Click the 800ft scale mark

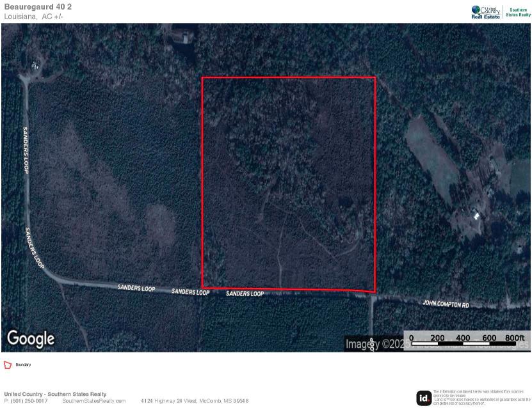514,338
